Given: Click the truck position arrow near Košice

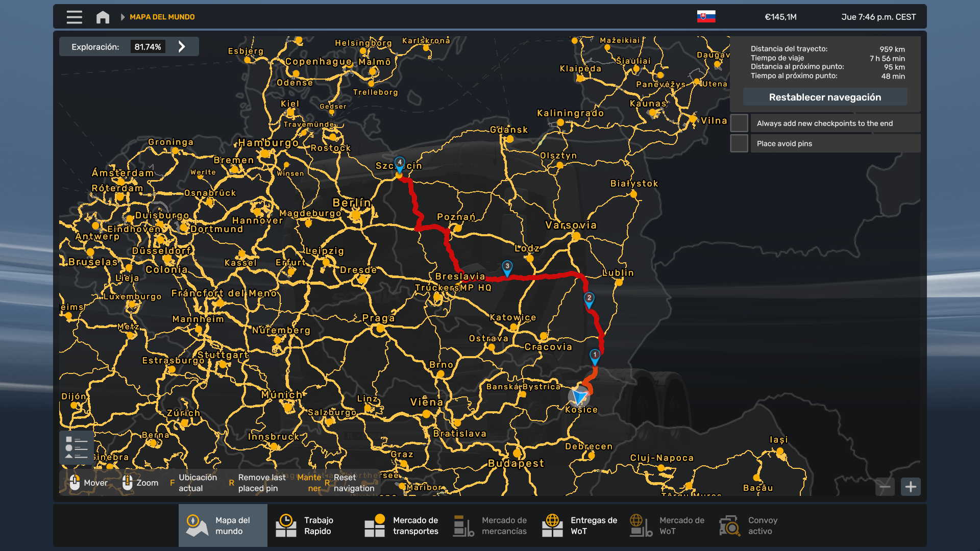Looking at the screenshot, I should [x=579, y=396].
